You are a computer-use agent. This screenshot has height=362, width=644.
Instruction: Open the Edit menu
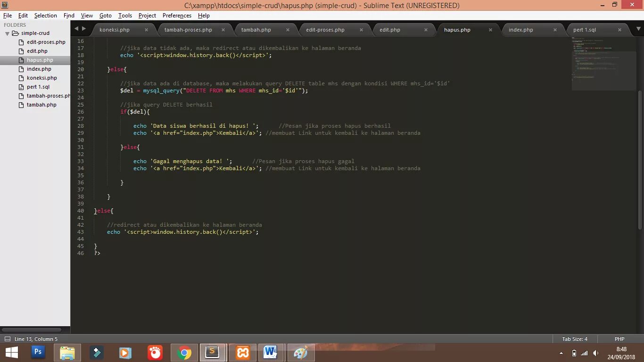pyautogui.click(x=23, y=16)
